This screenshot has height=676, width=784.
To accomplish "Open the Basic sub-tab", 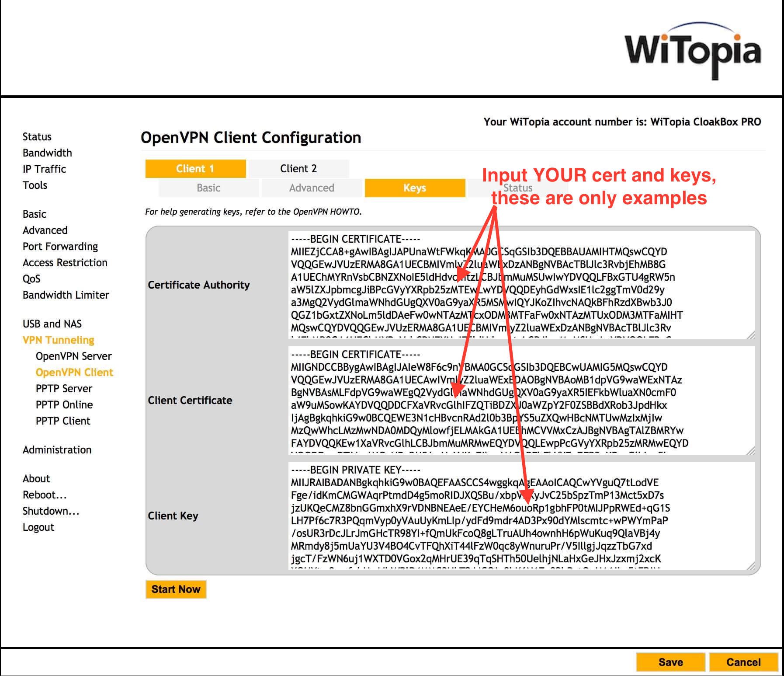I will (x=208, y=188).
